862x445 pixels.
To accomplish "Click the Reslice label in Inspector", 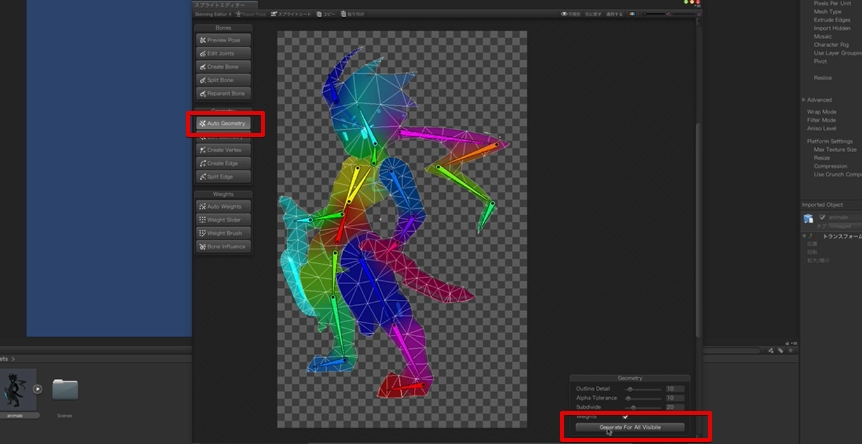I will pyautogui.click(x=823, y=78).
